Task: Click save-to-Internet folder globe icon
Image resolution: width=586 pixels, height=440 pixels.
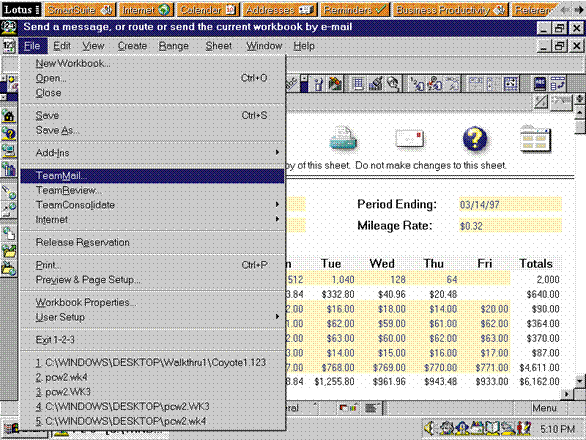Action: click(x=9, y=269)
